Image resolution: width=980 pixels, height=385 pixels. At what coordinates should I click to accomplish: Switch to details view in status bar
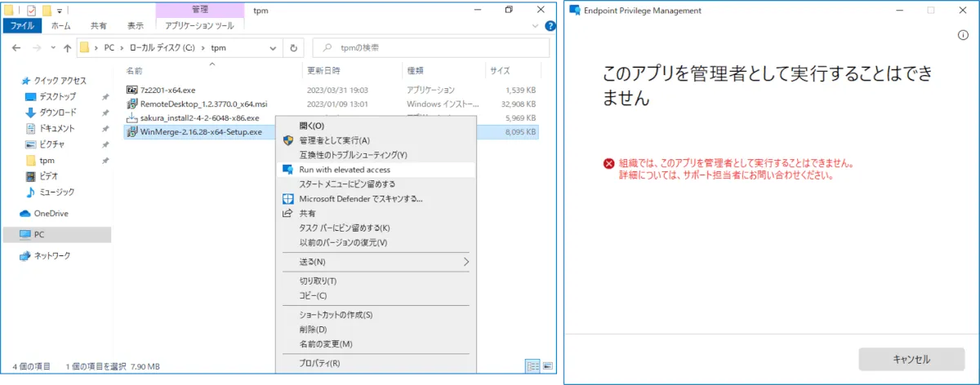tap(532, 366)
